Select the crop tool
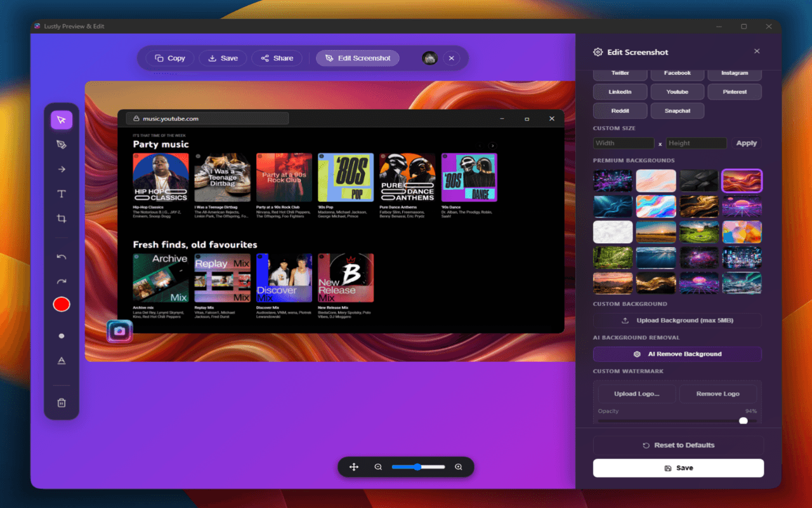Image resolution: width=812 pixels, height=508 pixels. pyautogui.click(x=62, y=218)
